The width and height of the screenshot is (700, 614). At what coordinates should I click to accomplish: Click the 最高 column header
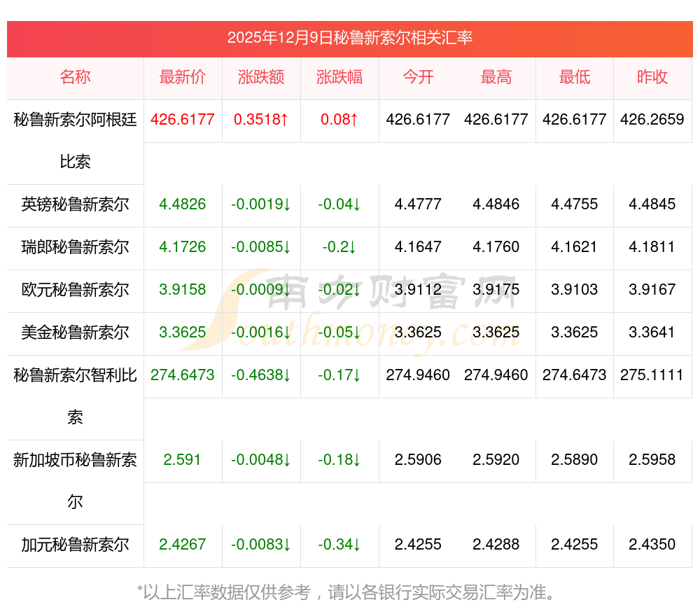tap(496, 77)
